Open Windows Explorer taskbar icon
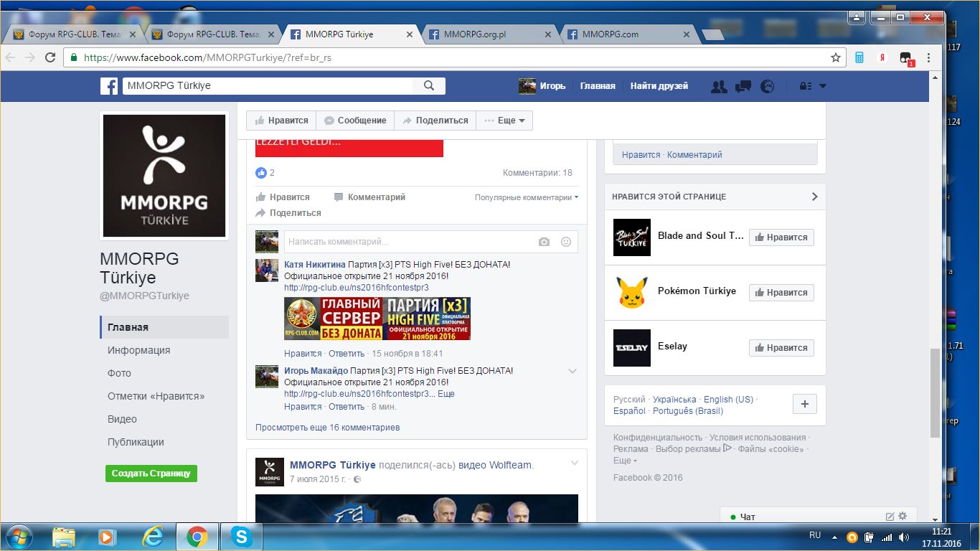This screenshot has height=551, width=980. (x=63, y=537)
